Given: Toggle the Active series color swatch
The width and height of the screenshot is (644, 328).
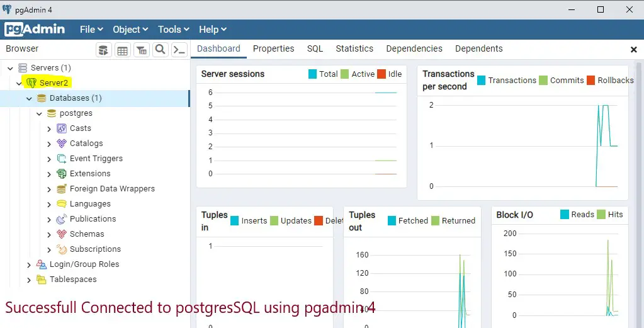Looking at the screenshot, I should pyautogui.click(x=344, y=74).
